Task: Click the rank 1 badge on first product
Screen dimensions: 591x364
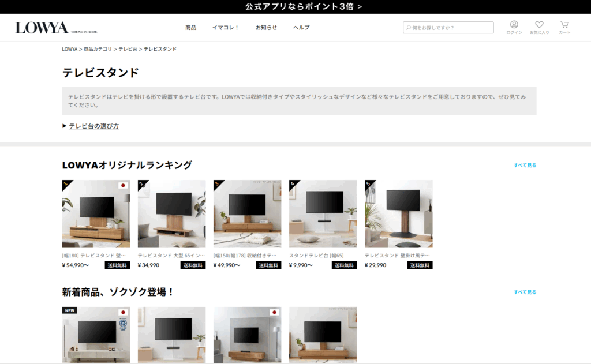Action: [66, 184]
